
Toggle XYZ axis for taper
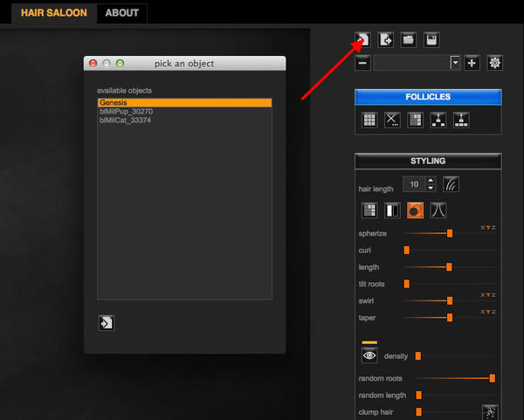(488, 312)
